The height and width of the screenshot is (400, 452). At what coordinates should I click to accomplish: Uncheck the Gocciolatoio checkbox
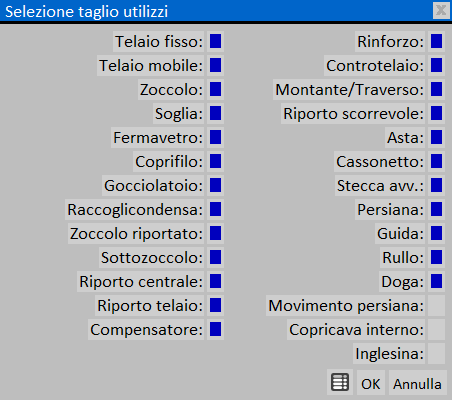click(215, 185)
